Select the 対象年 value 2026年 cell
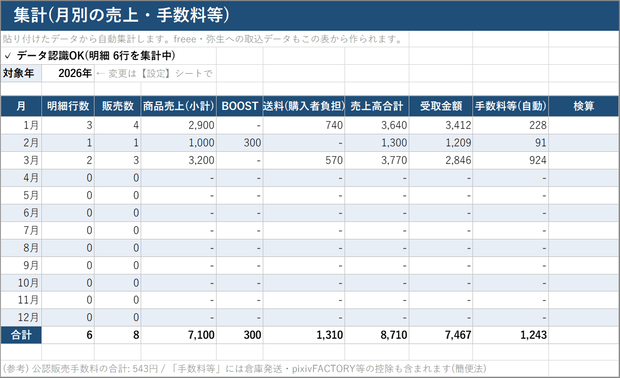Viewport: 620px width, 378px height. pyautogui.click(x=68, y=73)
